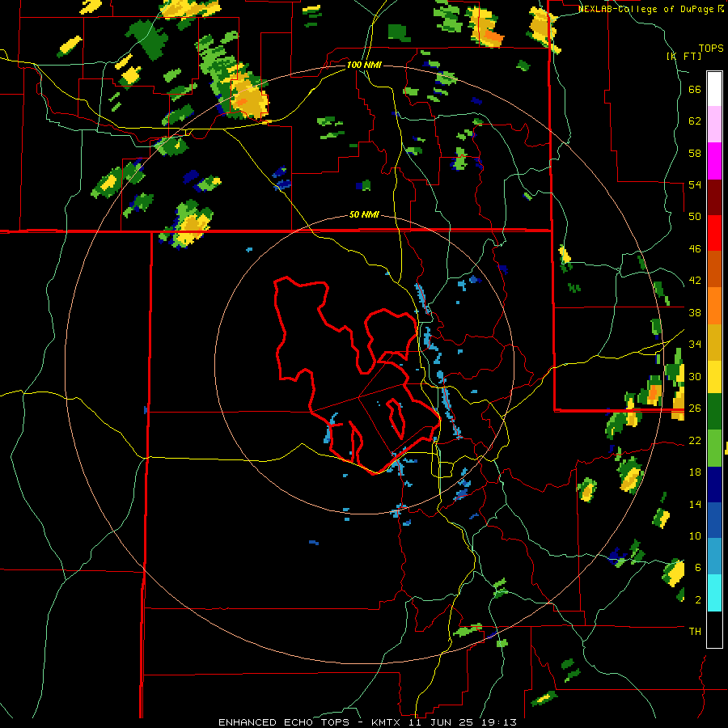Click the '6' legend value

click(698, 568)
